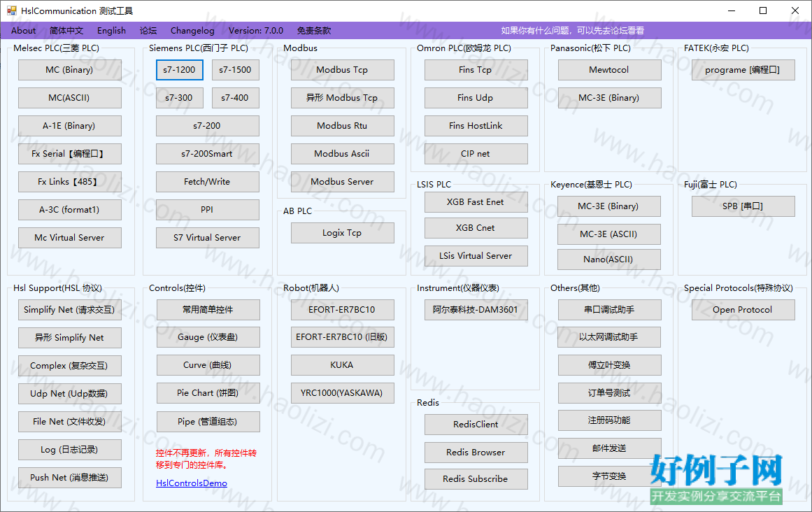Open LSIS XGB Fast Enet

click(476, 202)
